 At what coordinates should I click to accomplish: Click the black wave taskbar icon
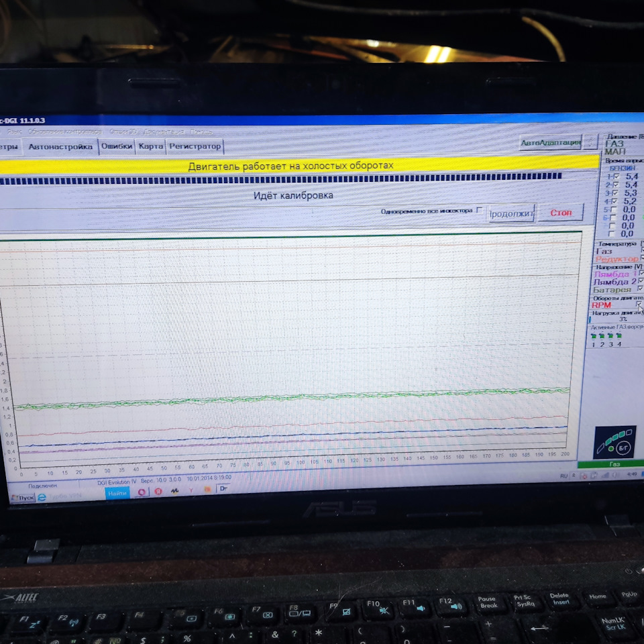click(x=174, y=491)
